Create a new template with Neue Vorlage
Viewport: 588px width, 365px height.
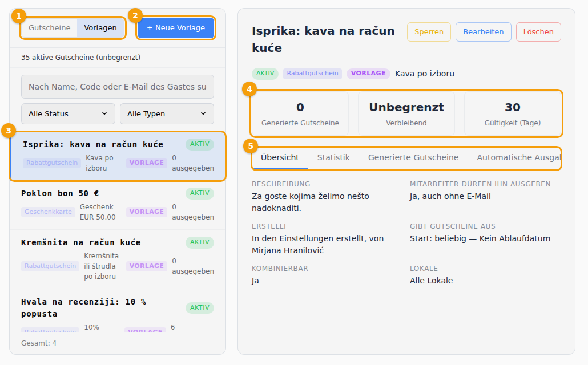pos(175,28)
